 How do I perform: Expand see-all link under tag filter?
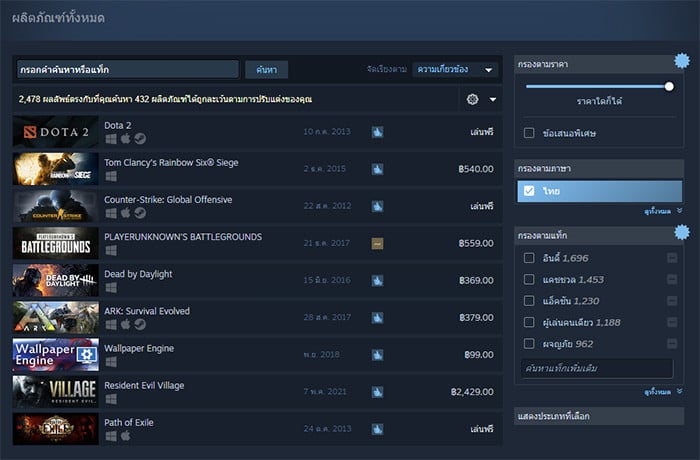click(663, 392)
